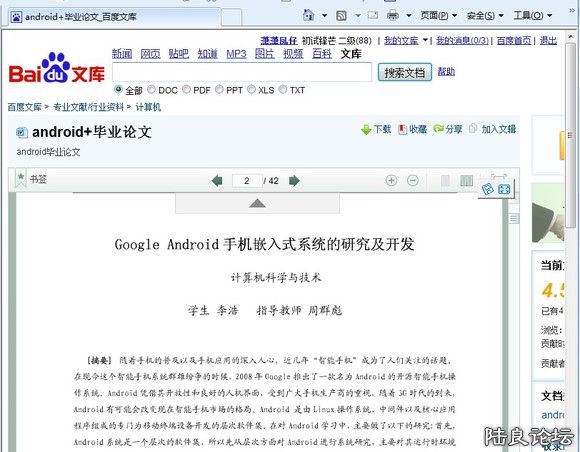This screenshot has height=452, width=580.
Task: Switch to double page view icon
Action: point(466,181)
